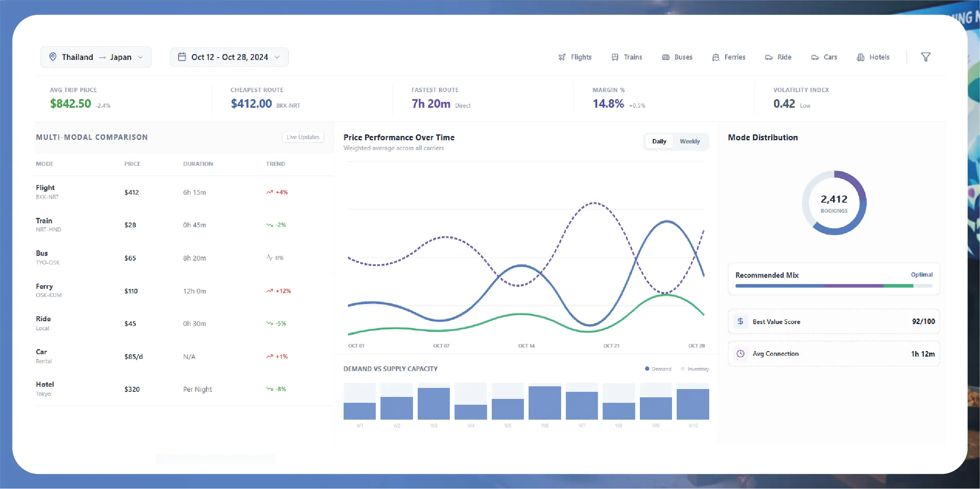Open the Ride tab
980x489 pixels.
pos(778,57)
